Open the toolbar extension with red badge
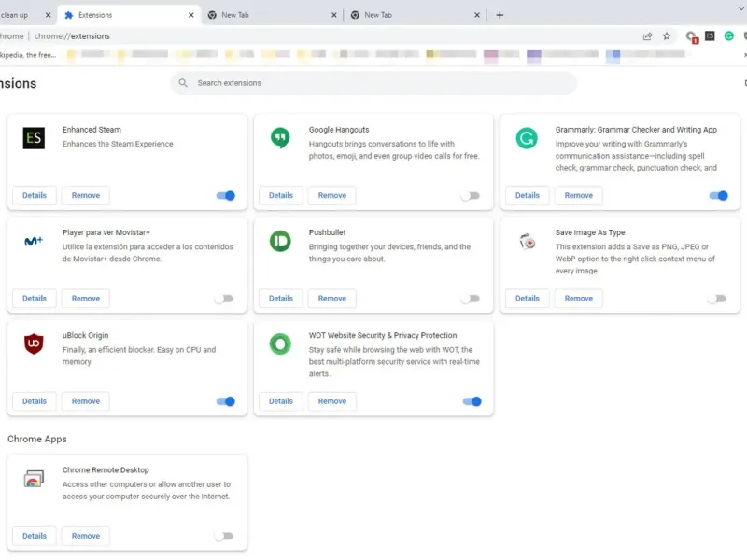The height and width of the screenshot is (560, 747). point(691,36)
